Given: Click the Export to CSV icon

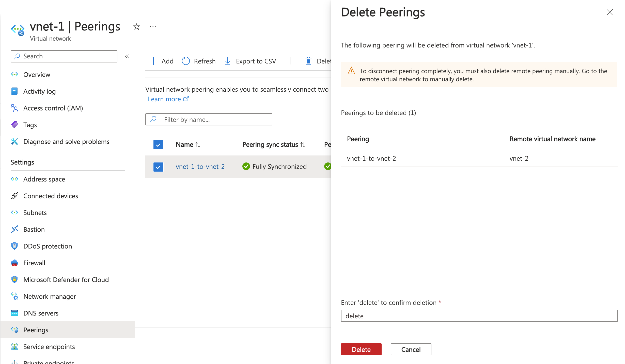Looking at the screenshot, I should pyautogui.click(x=227, y=61).
